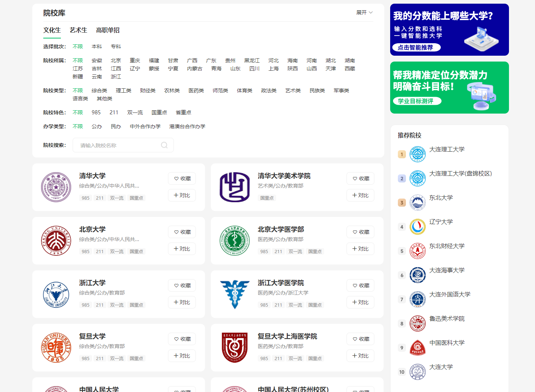This screenshot has width=535, height=392.
Task: Click the Zhejiang University medical school logo
Action: pos(235,294)
